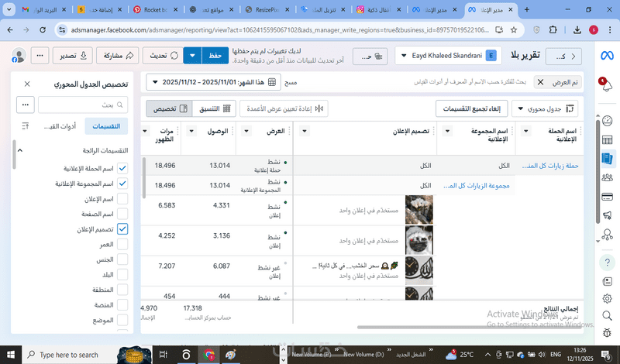Image resolution: width=620 pixels, height=364 pixels.
Task: Click the sort breakdowns icon in pivot panel
Action: pyautogui.click(x=26, y=126)
